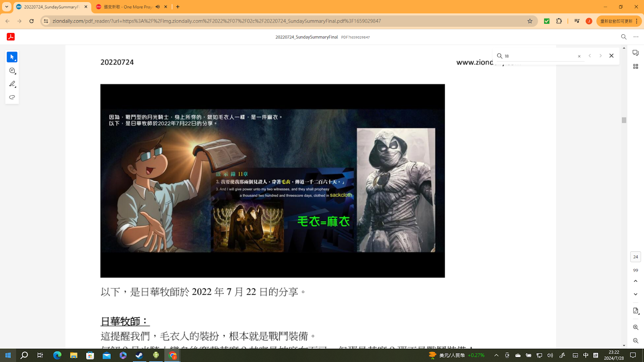This screenshot has height=362, width=644.
Task: Open the add comment tool
Action: click(12, 71)
